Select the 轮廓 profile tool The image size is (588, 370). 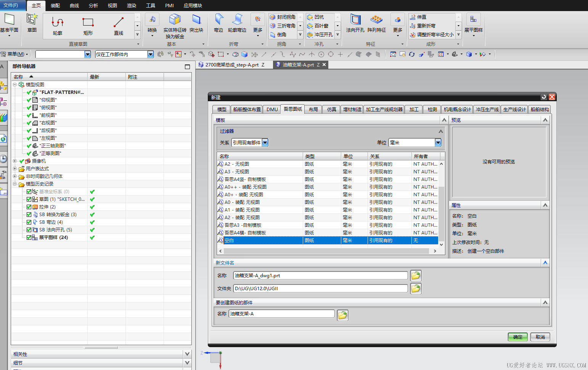pos(58,26)
